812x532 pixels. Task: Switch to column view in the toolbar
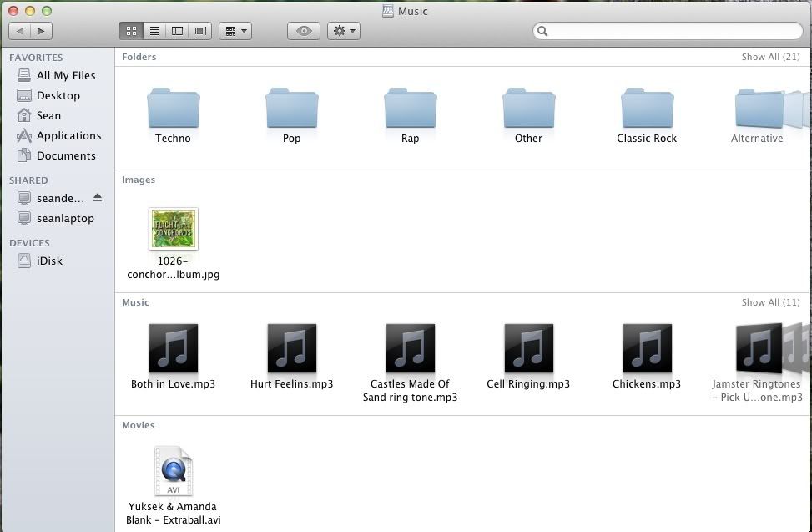[x=177, y=30]
